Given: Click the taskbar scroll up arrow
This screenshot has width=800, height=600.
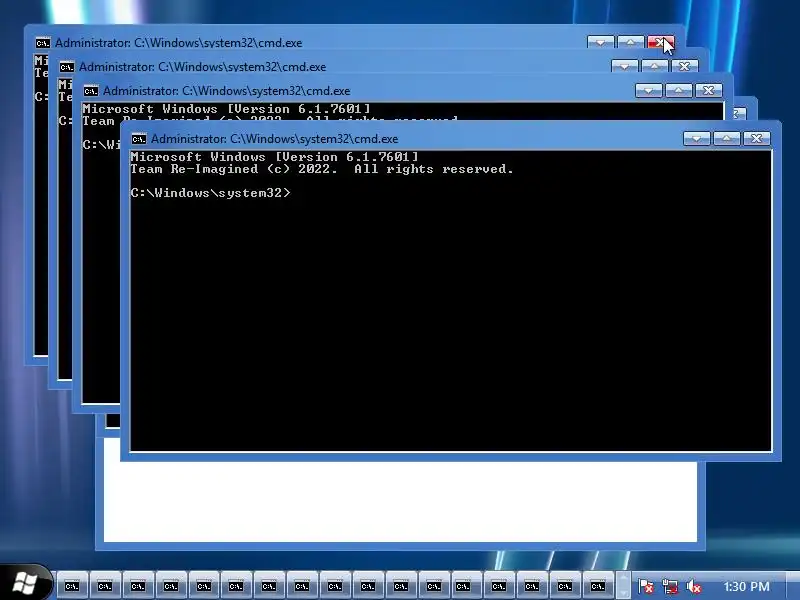Looking at the screenshot, I should (x=623, y=579).
